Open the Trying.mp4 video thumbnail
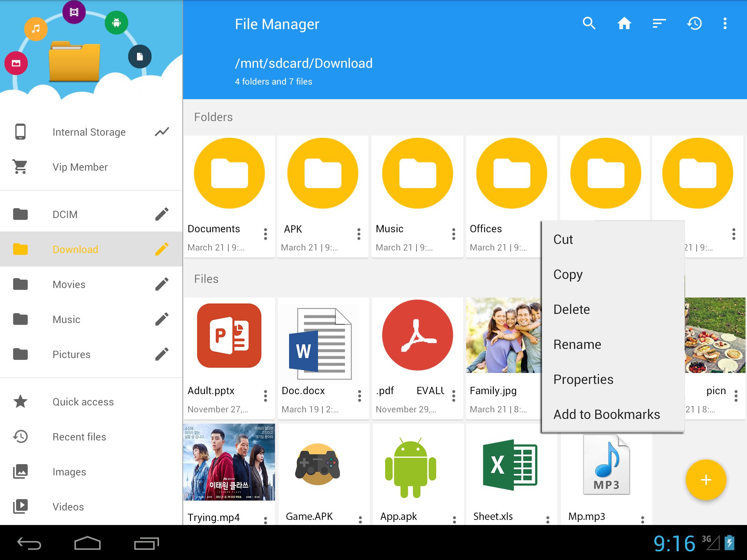 (x=229, y=462)
